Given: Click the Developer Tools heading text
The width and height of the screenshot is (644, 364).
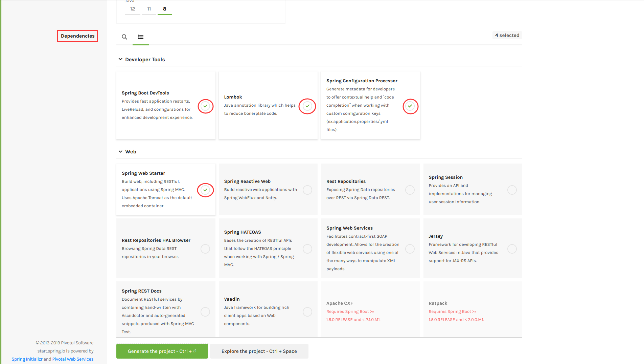Looking at the screenshot, I should tap(145, 59).
